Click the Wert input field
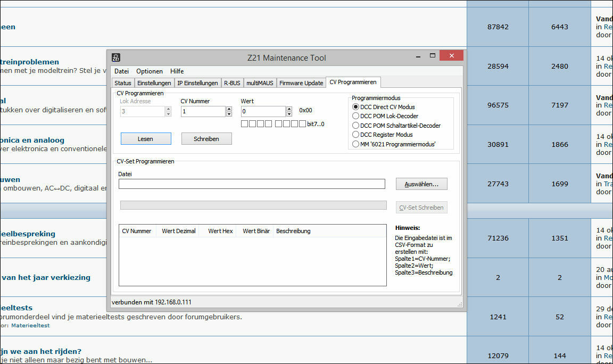The image size is (613, 364). click(263, 111)
